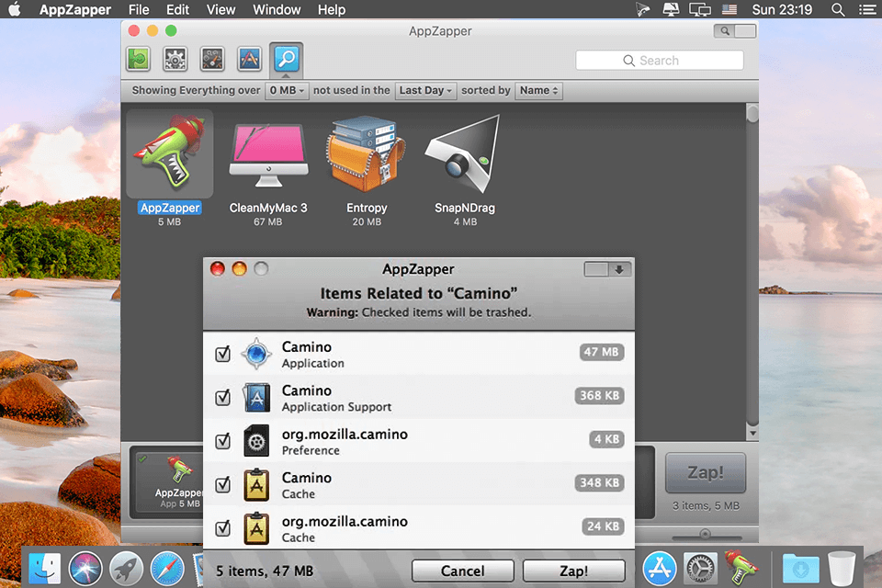The width and height of the screenshot is (882, 588).
Task: Click the scrollbar down arrow
Action: (752, 434)
